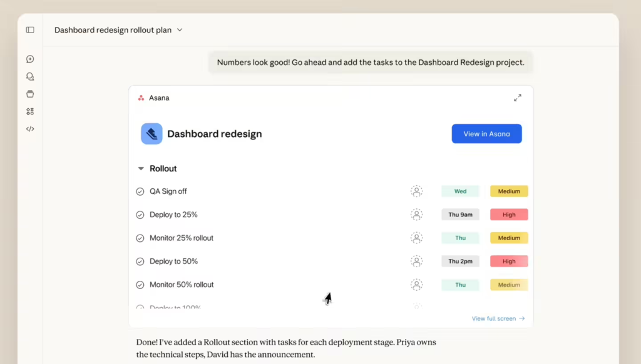641x364 pixels.
Task: Check off the Deploy to 25% task
Action: tap(140, 215)
